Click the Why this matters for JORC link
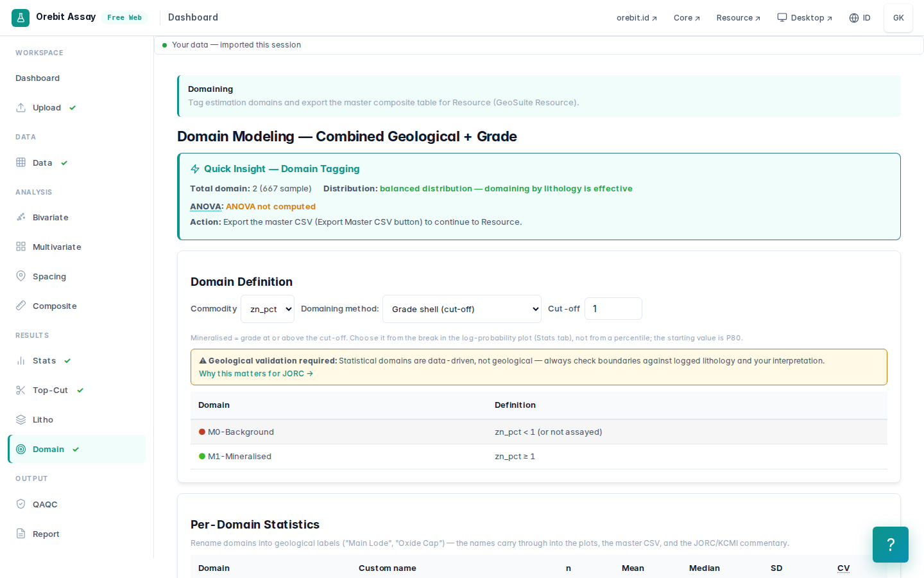 pos(256,374)
